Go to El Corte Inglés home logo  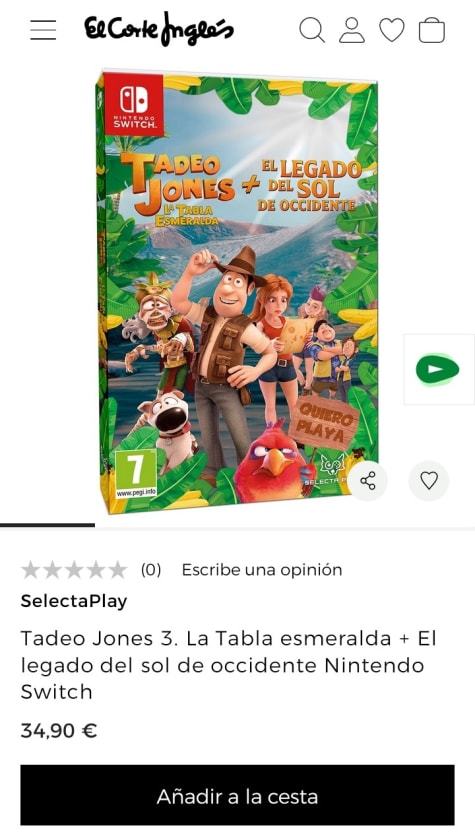159,29
